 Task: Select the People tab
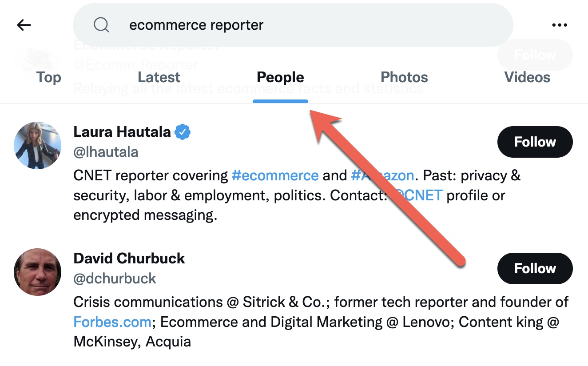[280, 77]
